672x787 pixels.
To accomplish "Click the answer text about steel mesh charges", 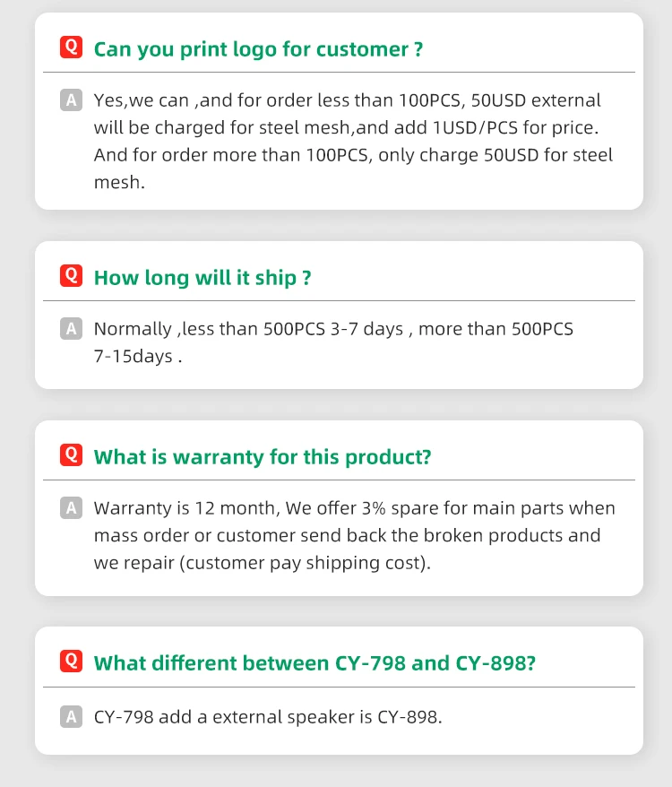I will (x=353, y=141).
